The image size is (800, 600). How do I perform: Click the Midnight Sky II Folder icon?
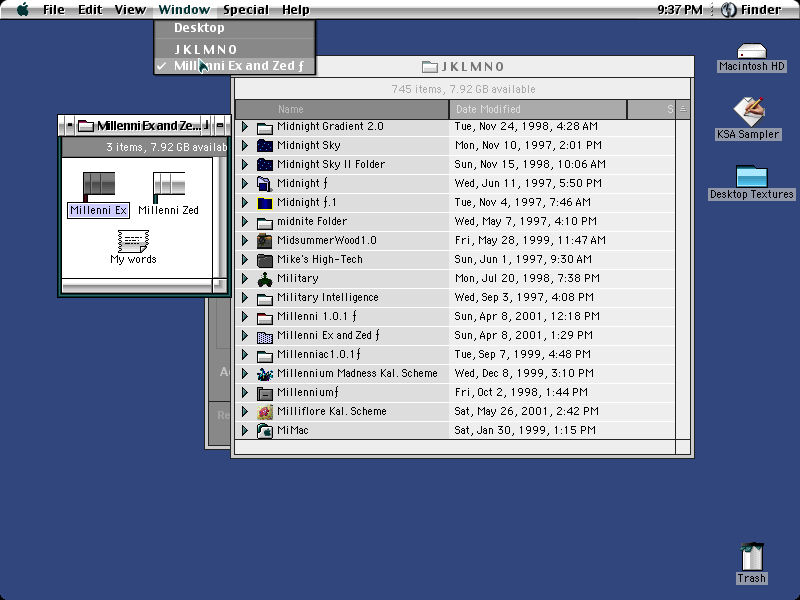pyautogui.click(x=264, y=164)
